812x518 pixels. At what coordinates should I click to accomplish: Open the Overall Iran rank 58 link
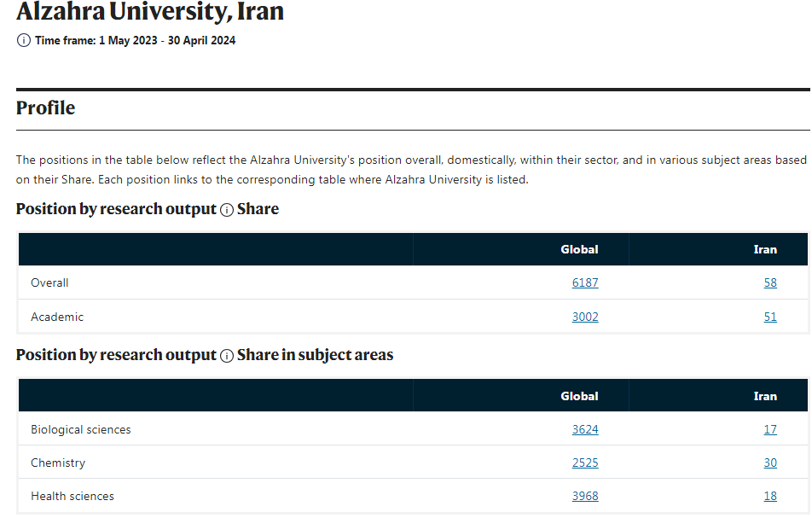770,282
